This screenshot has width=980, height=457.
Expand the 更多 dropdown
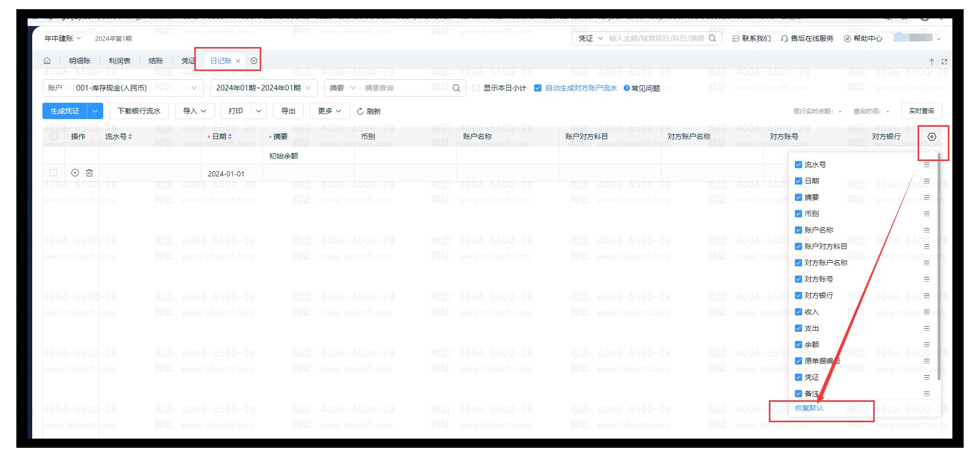[329, 111]
